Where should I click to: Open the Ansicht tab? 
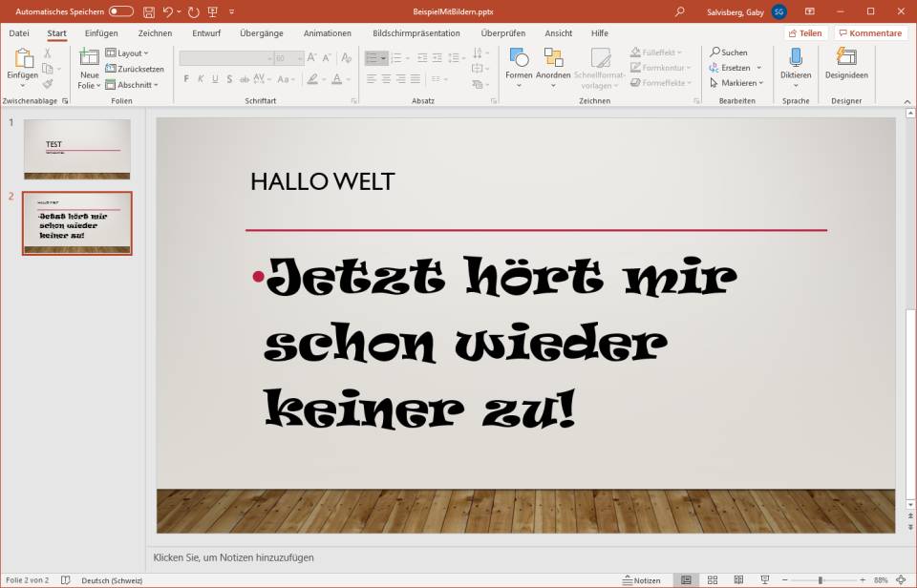559,33
